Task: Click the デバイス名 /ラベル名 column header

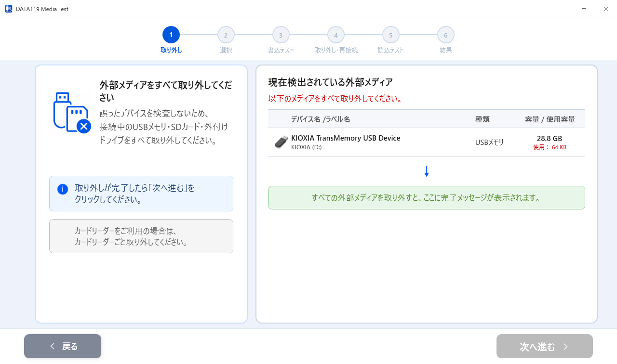Action: click(x=321, y=119)
